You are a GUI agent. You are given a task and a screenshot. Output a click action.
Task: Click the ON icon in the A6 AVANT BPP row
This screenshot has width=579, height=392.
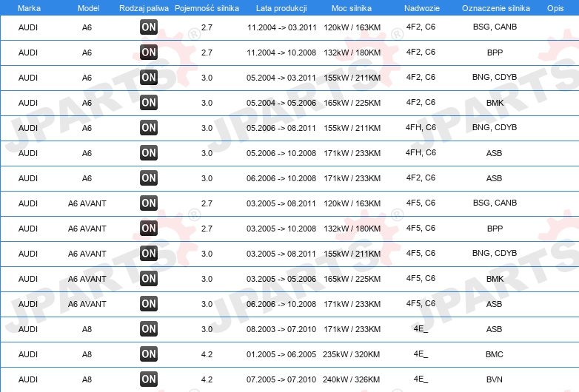click(149, 228)
